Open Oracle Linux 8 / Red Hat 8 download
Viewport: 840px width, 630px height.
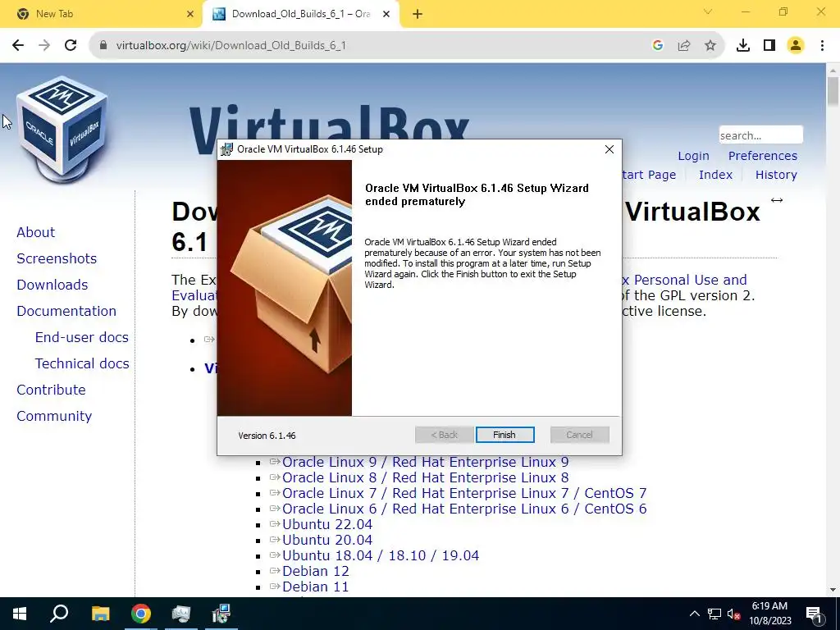426,477
